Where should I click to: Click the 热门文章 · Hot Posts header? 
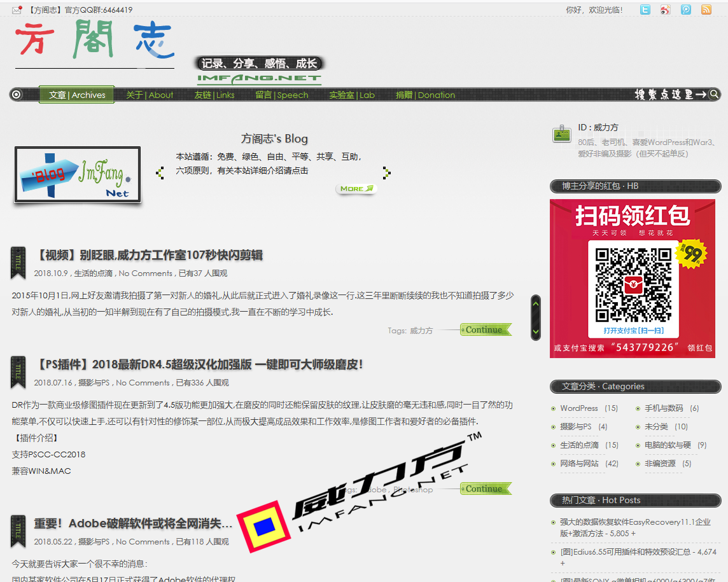[635, 501]
